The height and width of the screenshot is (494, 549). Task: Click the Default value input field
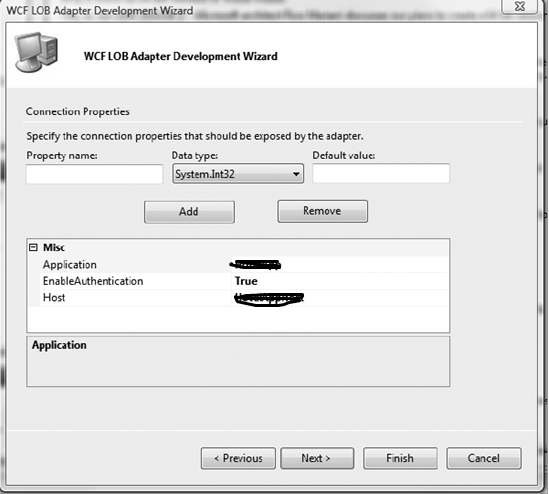pos(381,173)
